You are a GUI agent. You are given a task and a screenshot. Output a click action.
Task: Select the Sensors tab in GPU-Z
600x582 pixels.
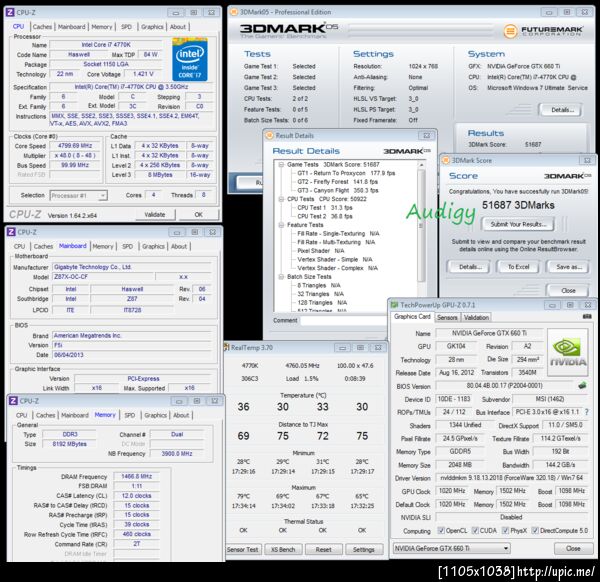447,318
